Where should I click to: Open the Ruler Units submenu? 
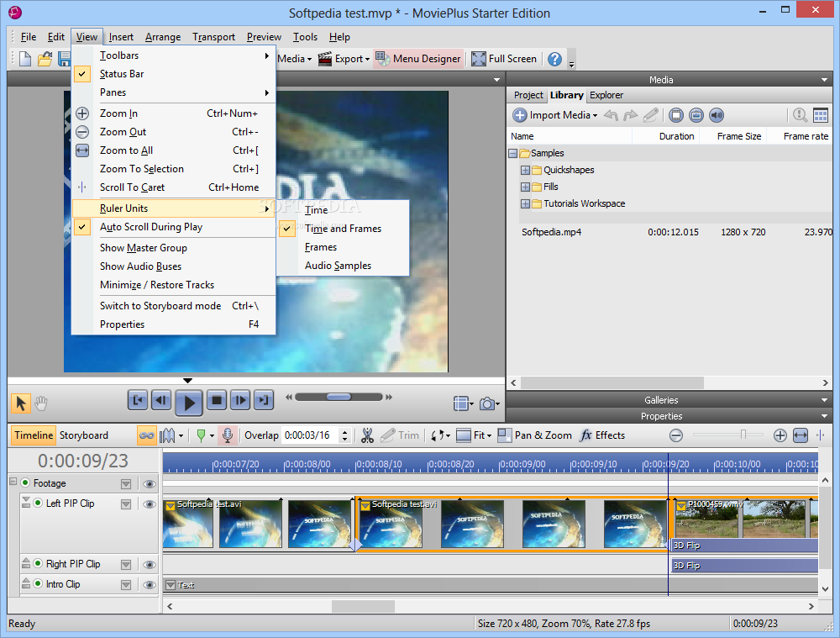pyautogui.click(x=174, y=208)
